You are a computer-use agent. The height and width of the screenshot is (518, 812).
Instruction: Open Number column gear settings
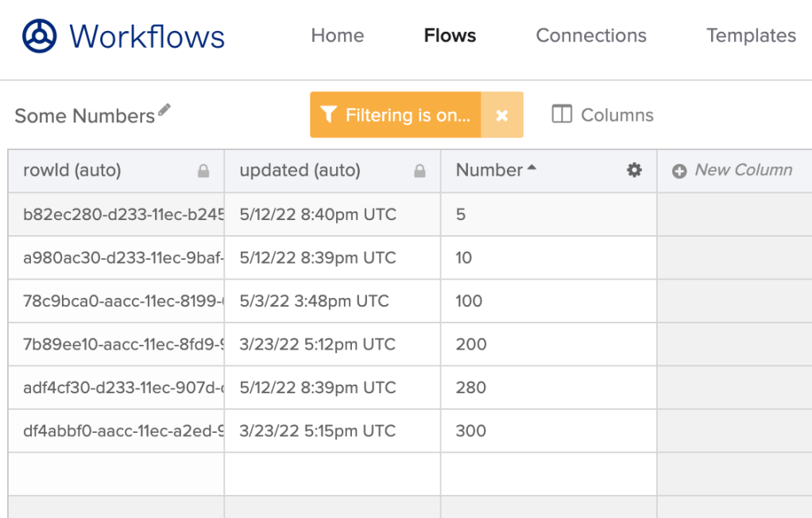pyautogui.click(x=634, y=170)
